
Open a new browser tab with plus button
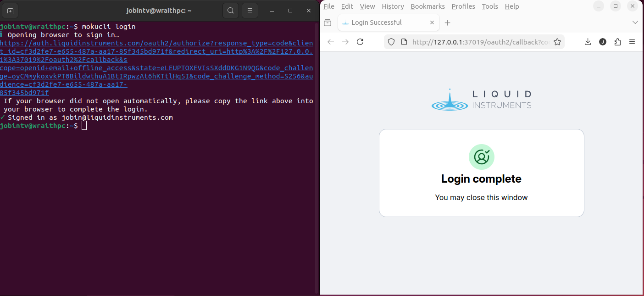tap(447, 22)
